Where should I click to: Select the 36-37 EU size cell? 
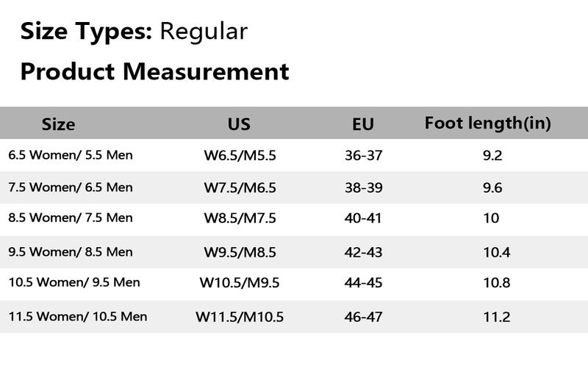[x=363, y=156]
